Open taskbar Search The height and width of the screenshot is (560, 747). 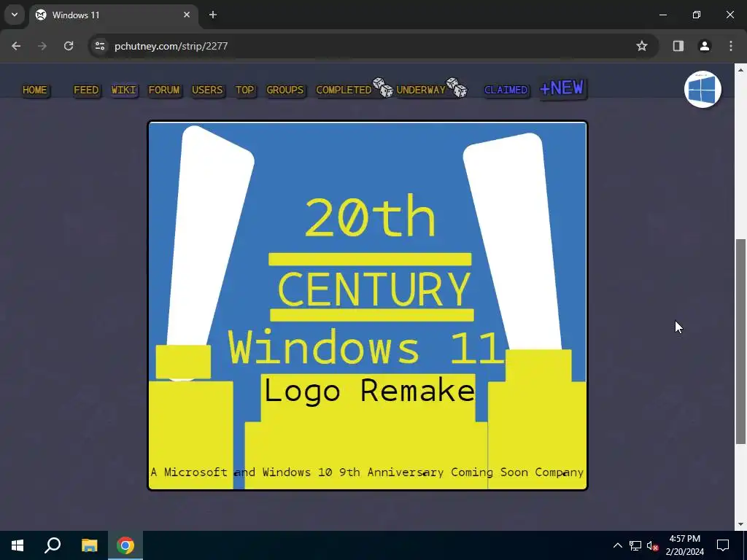[53, 545]
